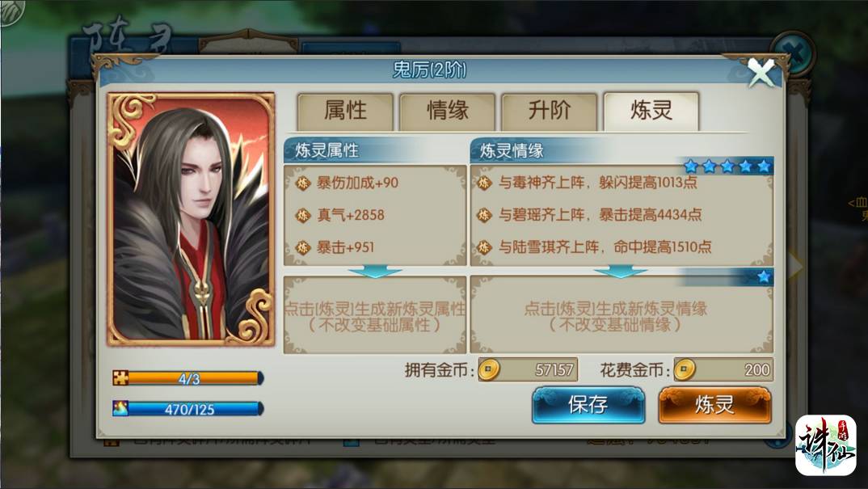This screenshot has width=868, height=489.
Task: Click the gold coin icon beside 200
Action: (x=685, y=369)
